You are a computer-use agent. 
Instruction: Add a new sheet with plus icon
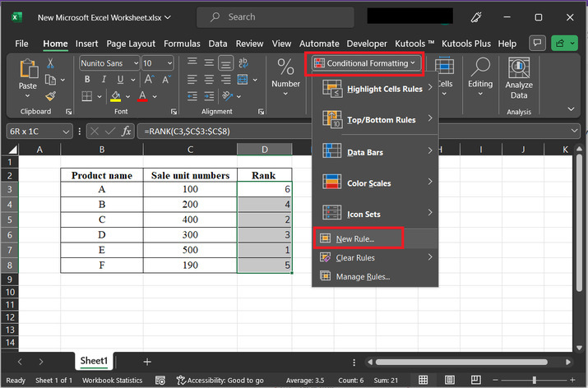147,362
